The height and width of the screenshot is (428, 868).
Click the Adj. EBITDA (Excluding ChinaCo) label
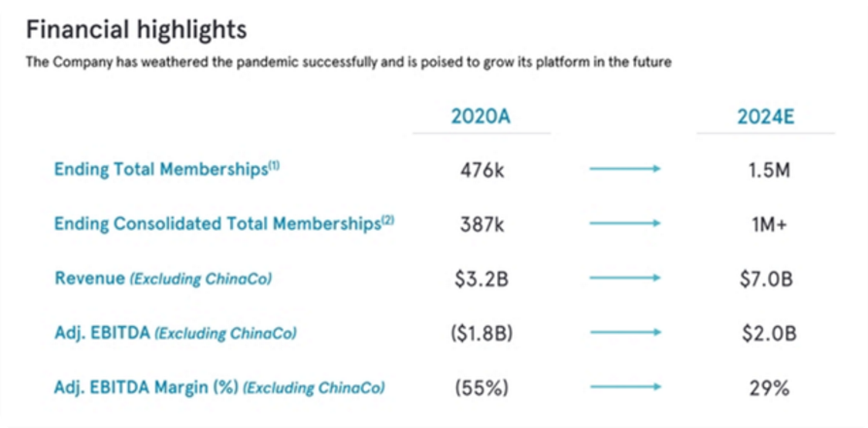click(175, 333)
